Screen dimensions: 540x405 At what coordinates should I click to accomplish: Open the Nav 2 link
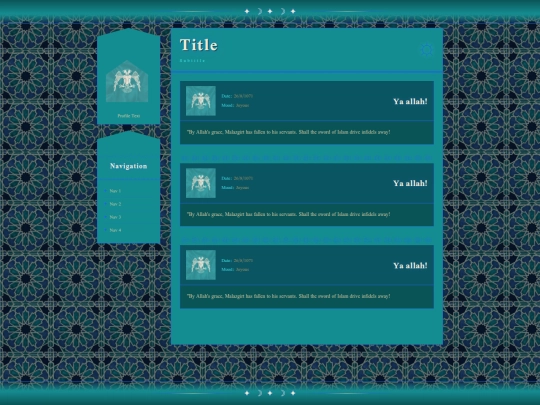click(115, 204)
